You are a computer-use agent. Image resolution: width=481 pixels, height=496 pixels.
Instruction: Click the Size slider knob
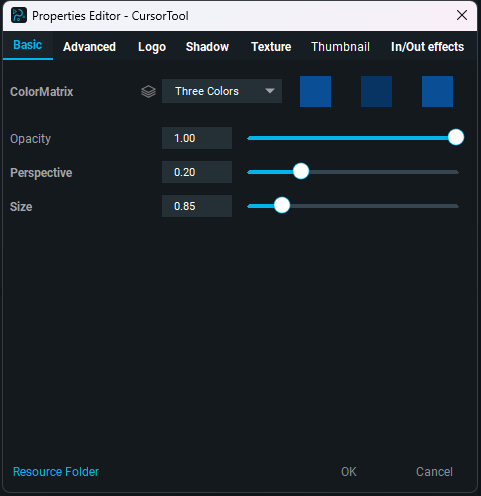pyautogui.click(x=282, y=205)
